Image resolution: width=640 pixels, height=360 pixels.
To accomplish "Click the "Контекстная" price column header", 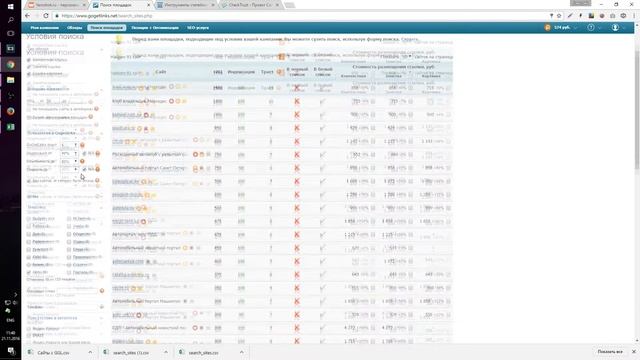I will [353, 76].
